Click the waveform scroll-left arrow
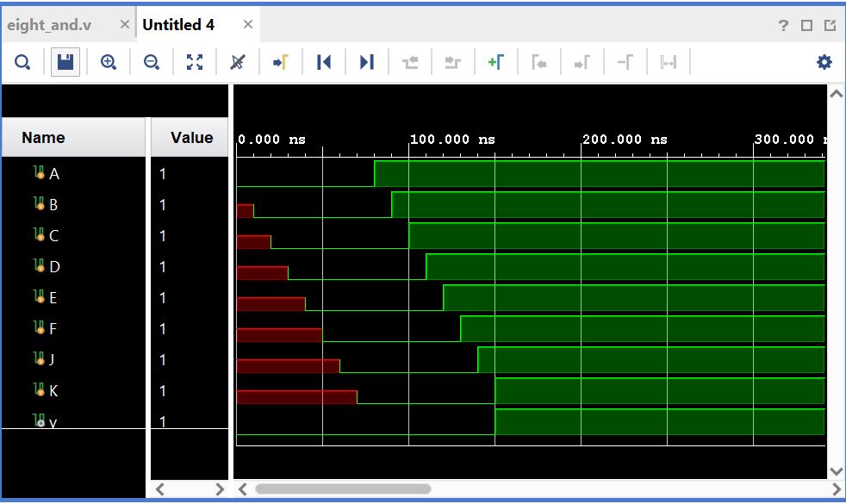Screen dimensions: 846x504 (243, 489)
